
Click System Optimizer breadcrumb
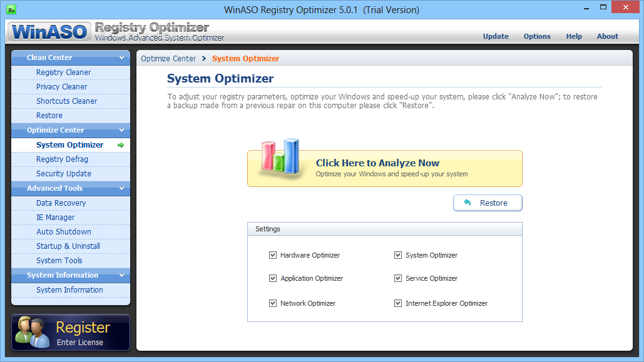245,58
